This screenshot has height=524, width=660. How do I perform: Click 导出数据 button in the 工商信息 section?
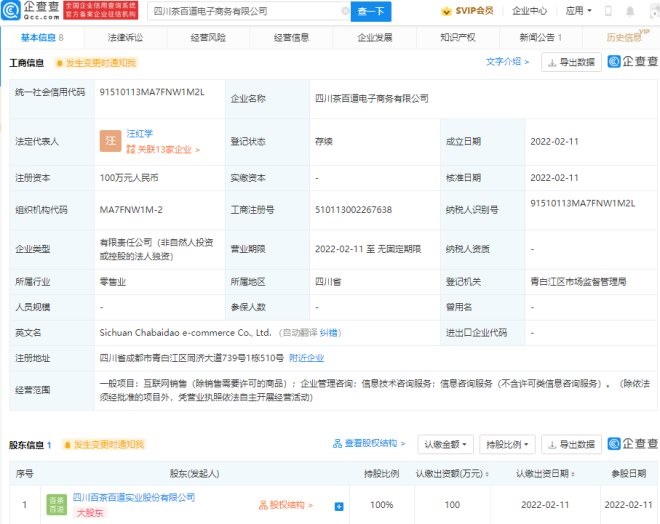click(571, 62)
